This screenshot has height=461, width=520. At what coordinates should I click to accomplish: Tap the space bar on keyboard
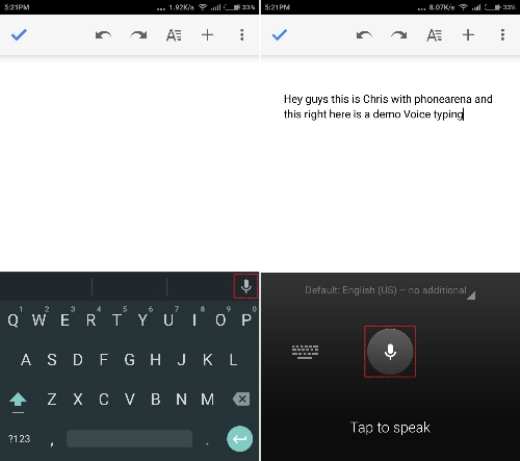pyautogui.click(x=129, y=439)
